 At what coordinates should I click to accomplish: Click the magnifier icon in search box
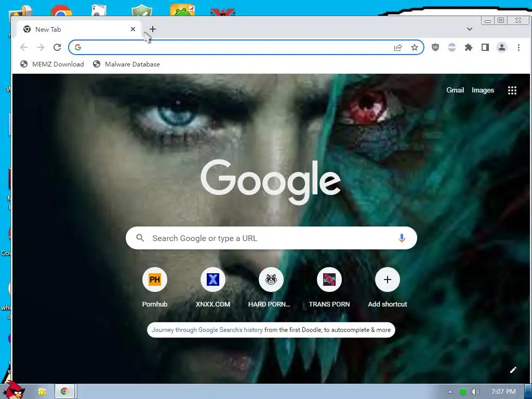[140, 238]
